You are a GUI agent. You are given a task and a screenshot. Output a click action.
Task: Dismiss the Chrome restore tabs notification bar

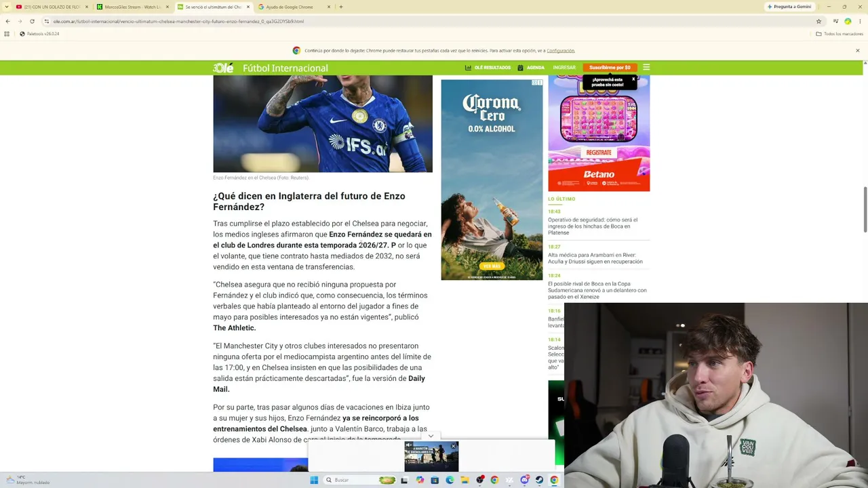pos(857,50)
